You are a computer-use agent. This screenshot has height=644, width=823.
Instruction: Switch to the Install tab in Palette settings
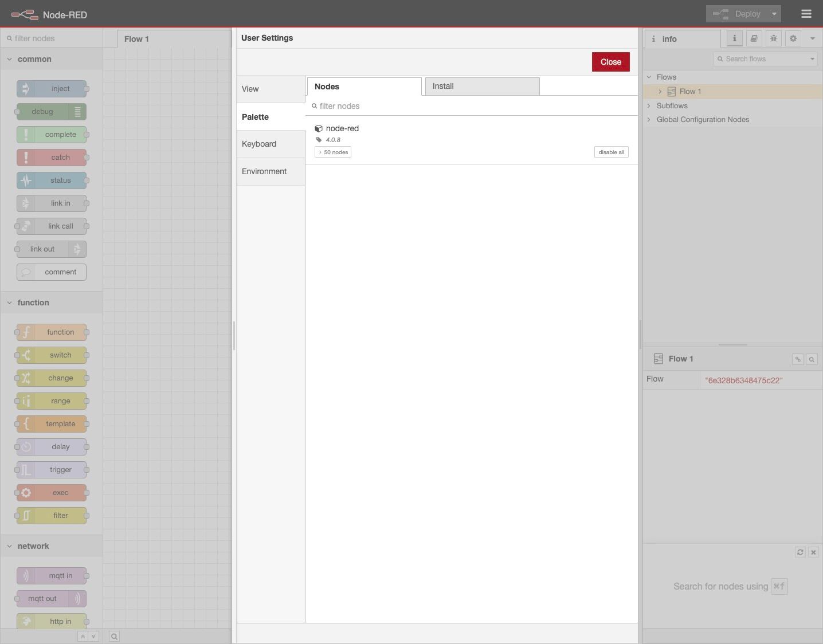(482, 86)
